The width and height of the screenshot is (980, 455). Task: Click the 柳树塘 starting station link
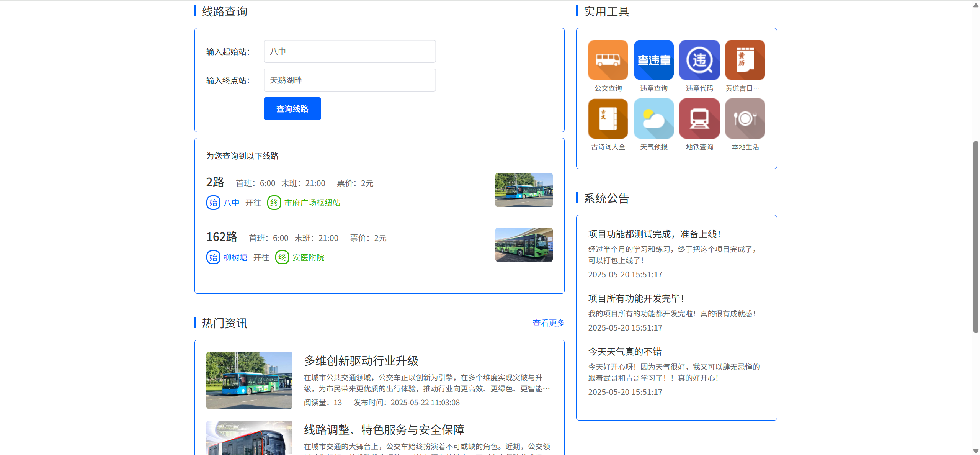pos(235,257)
